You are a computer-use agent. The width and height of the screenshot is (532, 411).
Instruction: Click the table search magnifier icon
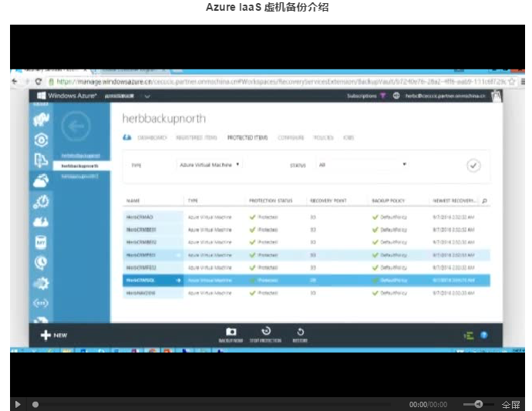tap(484, 200)
